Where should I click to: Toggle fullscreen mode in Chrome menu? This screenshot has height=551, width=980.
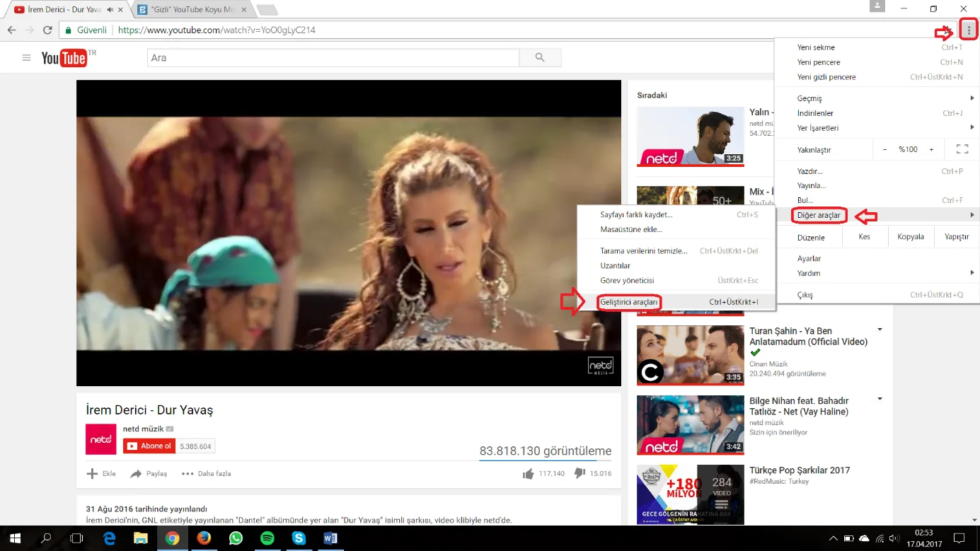click(962, 149)
